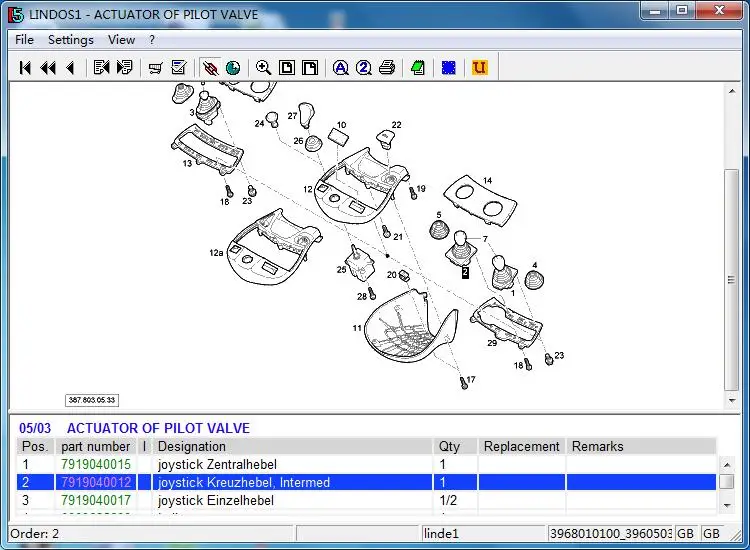The image size is (750, 550).
Task: Click the Replacement column header
Action: [521, 446]
